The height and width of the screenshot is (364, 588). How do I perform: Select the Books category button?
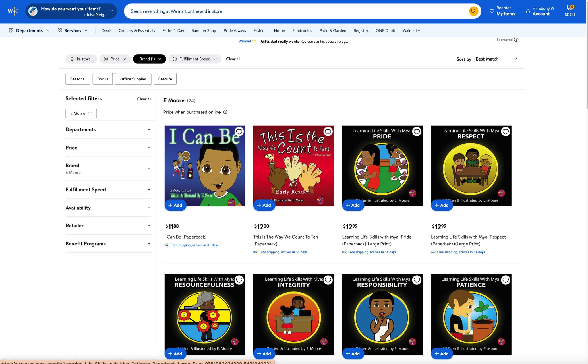click(x=102, y=79)
